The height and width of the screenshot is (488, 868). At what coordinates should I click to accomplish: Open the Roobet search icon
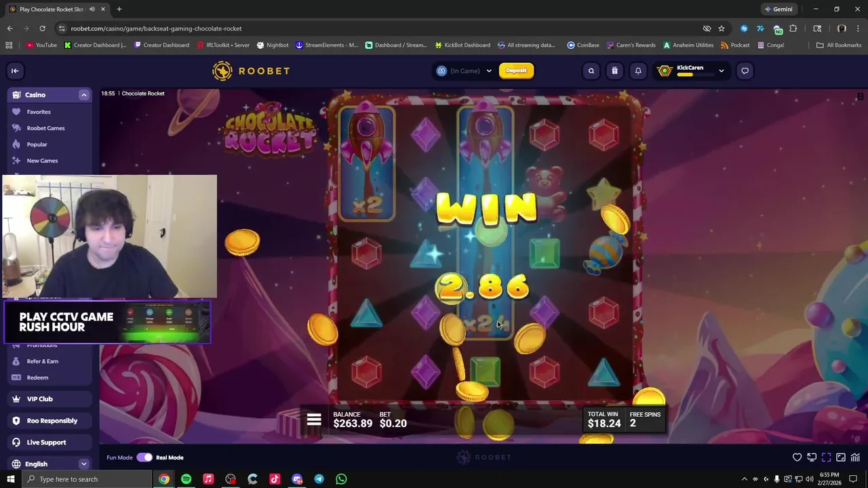pyautogui.click(x=591, y=70)
